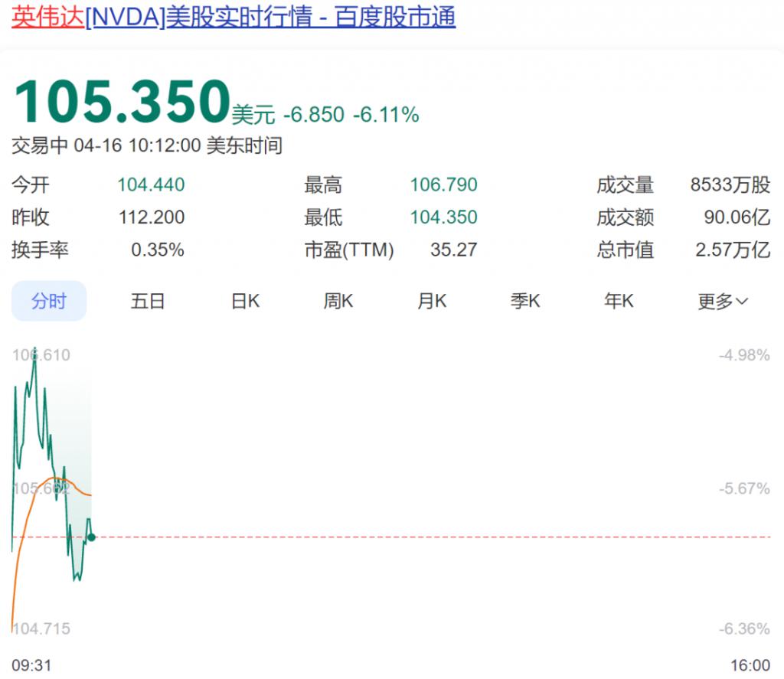This screenshot has height=679, width=784.
Task: Click the 换手率 value 0.35%
Action: pyautogui.click(x=158, y=250)
